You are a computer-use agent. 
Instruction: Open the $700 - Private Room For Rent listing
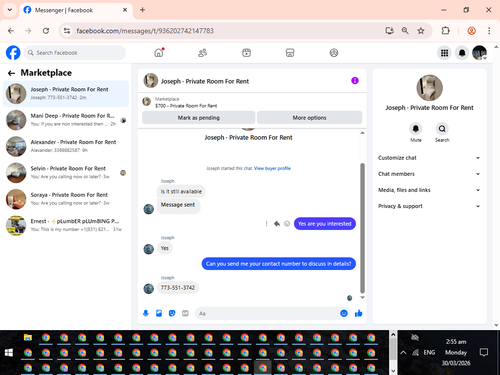pyautogui.click(x=186, y=106)
